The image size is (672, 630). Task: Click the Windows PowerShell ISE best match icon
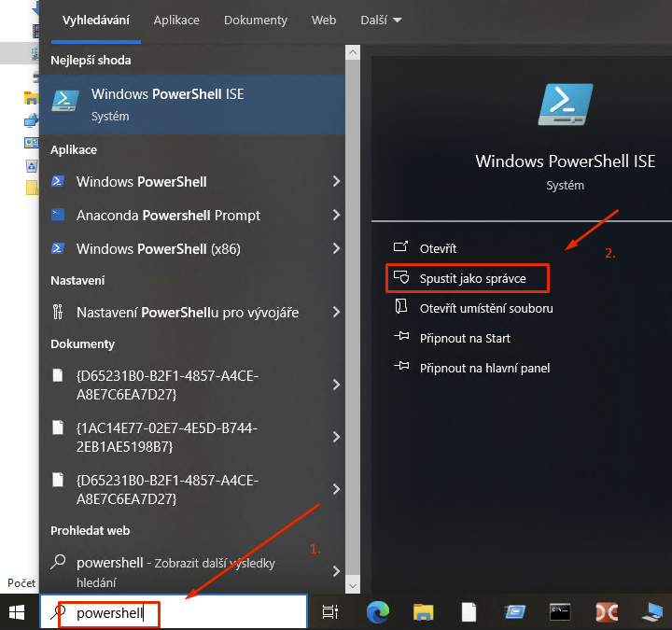65,100
